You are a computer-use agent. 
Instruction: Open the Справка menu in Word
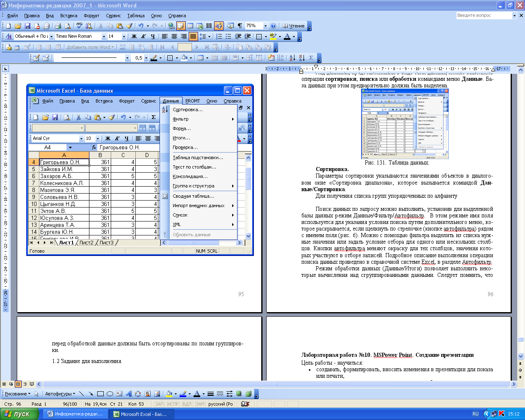tap(177, 16)
